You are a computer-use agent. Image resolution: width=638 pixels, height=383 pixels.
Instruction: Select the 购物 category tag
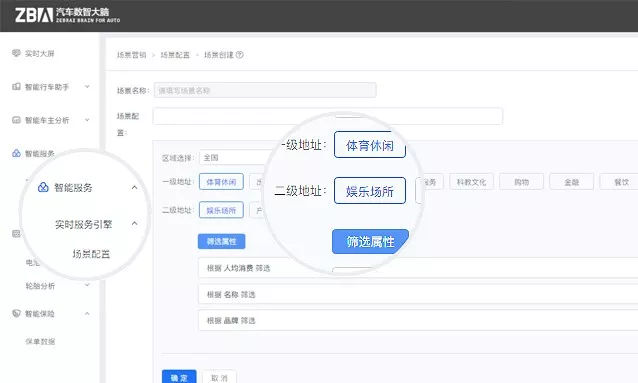pyautogui.click(x=522, y=182)
